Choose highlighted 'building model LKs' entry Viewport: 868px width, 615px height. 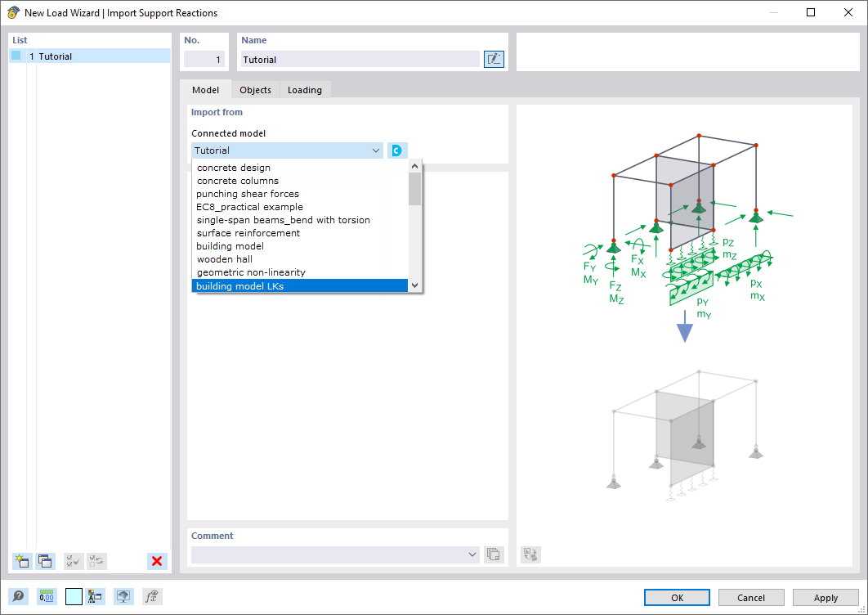(x=299, y=286)
